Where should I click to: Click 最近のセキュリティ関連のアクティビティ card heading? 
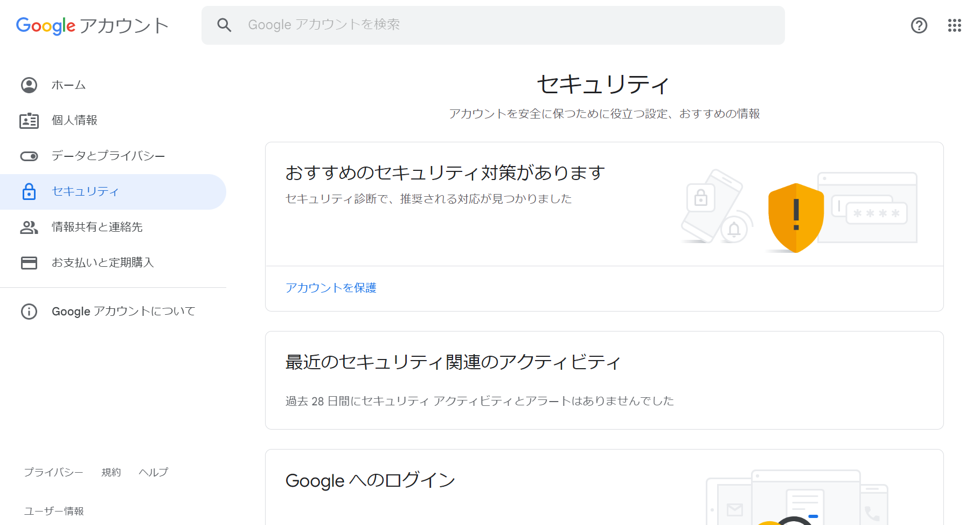coord(453,362)
